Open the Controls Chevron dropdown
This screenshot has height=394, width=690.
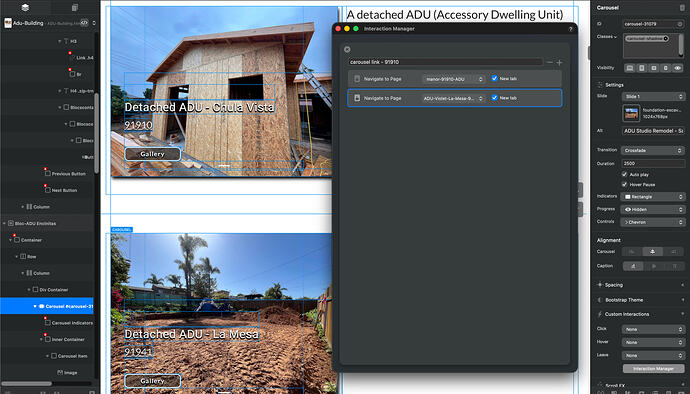[653, 222]
